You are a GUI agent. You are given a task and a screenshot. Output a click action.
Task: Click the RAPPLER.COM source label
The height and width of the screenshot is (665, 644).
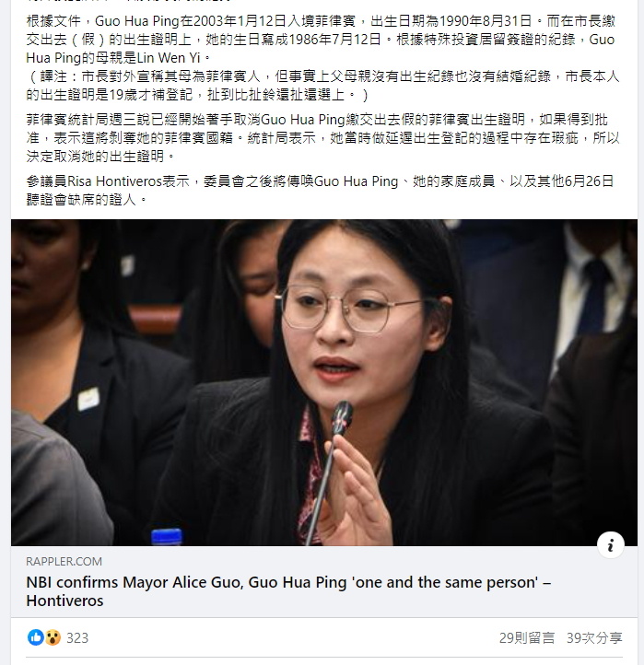64,562
